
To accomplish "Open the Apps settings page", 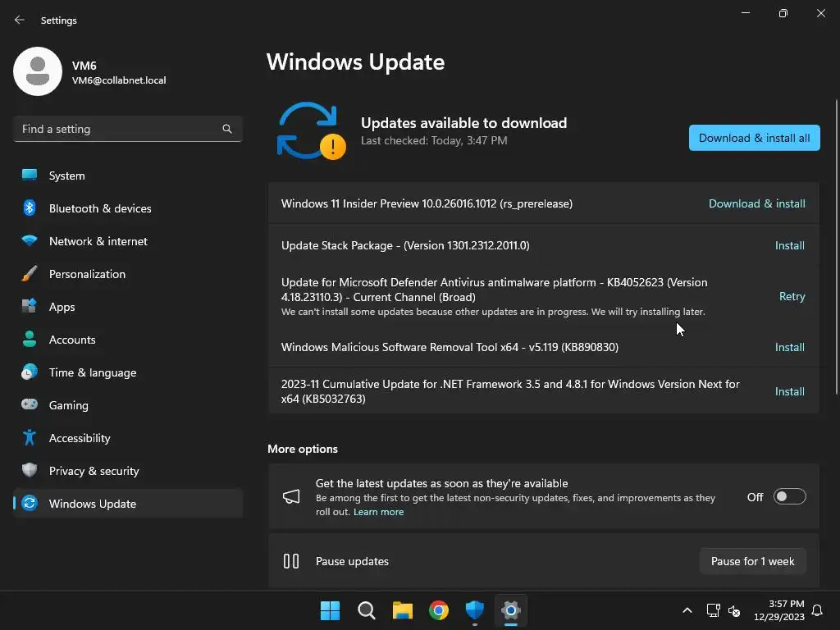I will 127,307.
